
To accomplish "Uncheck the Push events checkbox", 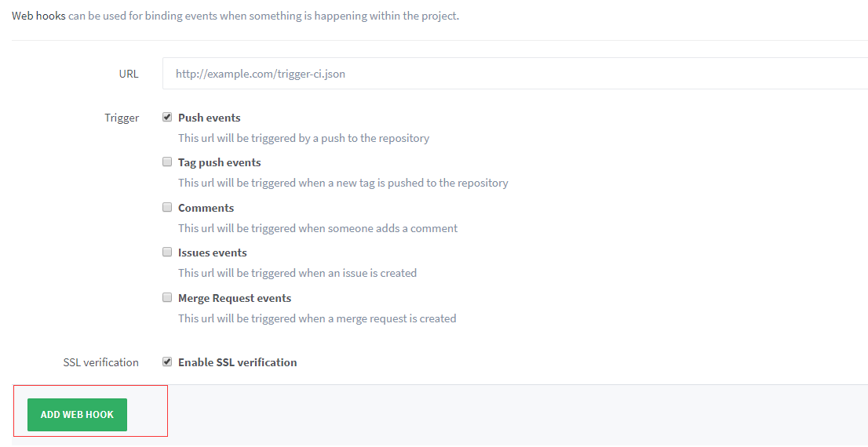I will point(167,118).
